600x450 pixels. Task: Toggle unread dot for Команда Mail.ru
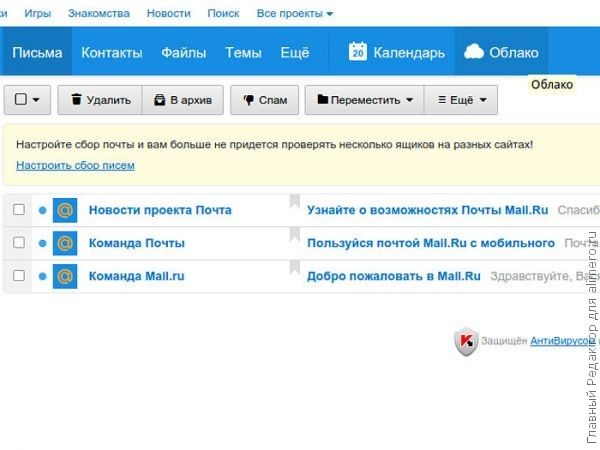coord(42,276)
